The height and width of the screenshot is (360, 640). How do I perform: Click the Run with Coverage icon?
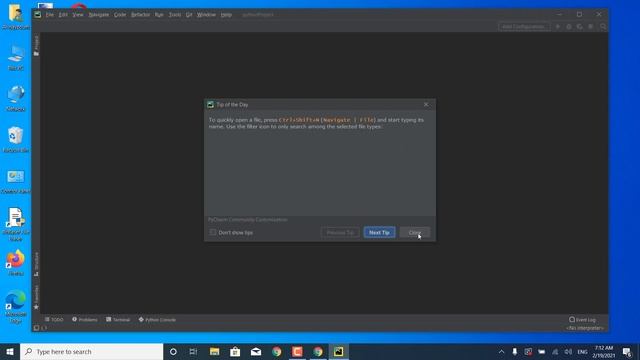pyautogui.click(x=580, y=27)
